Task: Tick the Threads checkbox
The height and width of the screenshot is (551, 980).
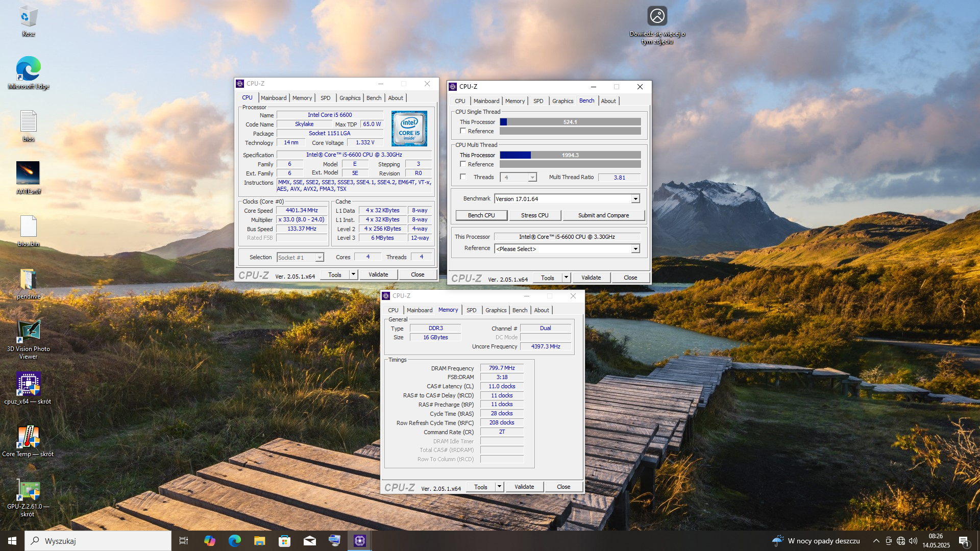Action: [x=463, y=177]
